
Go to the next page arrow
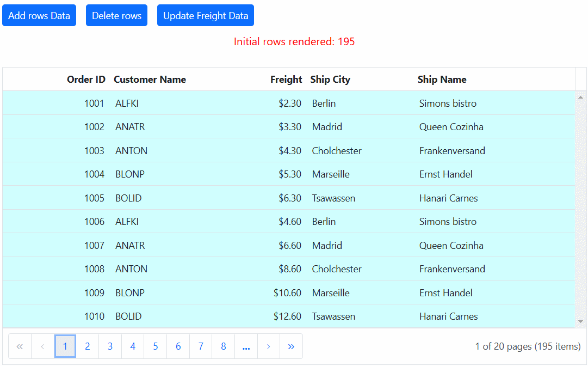coord(268,346)
